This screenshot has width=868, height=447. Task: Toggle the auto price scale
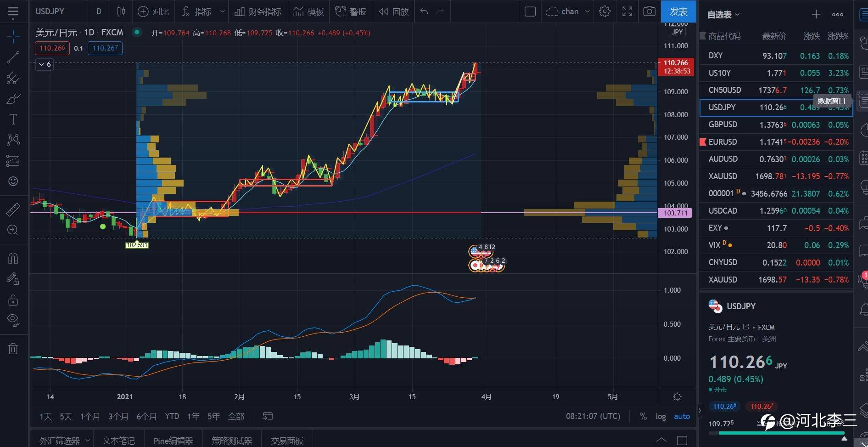[682, 416]
